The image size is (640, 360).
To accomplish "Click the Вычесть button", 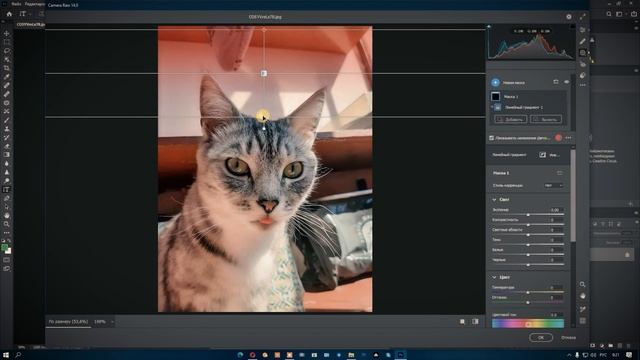I will click(546, 119).
